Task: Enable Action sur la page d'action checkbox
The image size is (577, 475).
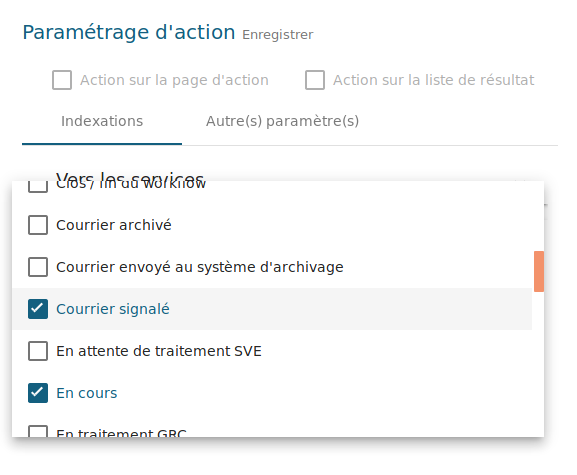Action: (62, 80)
